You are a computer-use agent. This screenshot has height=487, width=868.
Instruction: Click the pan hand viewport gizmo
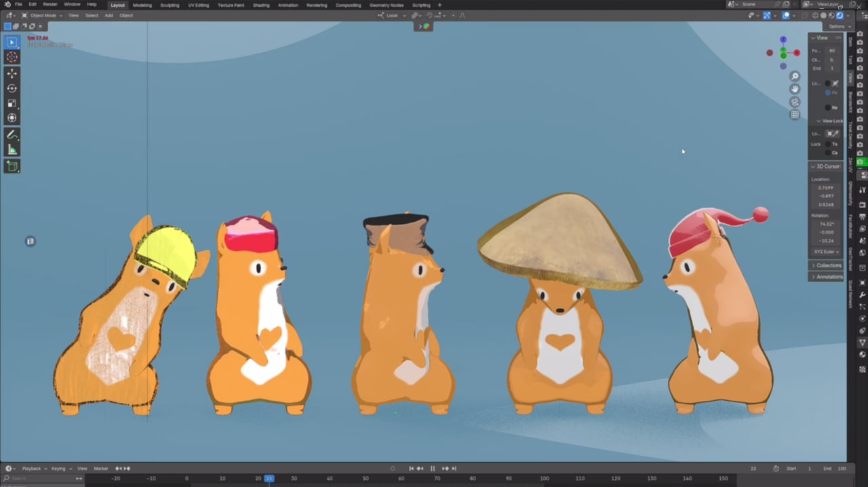pyautogui.click(x=795, y=89)
